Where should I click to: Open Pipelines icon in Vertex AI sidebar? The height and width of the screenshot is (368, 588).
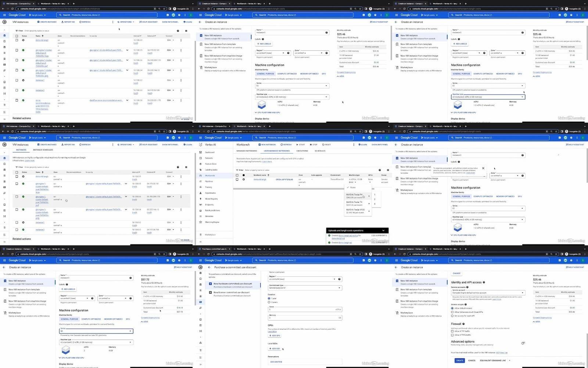(200, 181)
